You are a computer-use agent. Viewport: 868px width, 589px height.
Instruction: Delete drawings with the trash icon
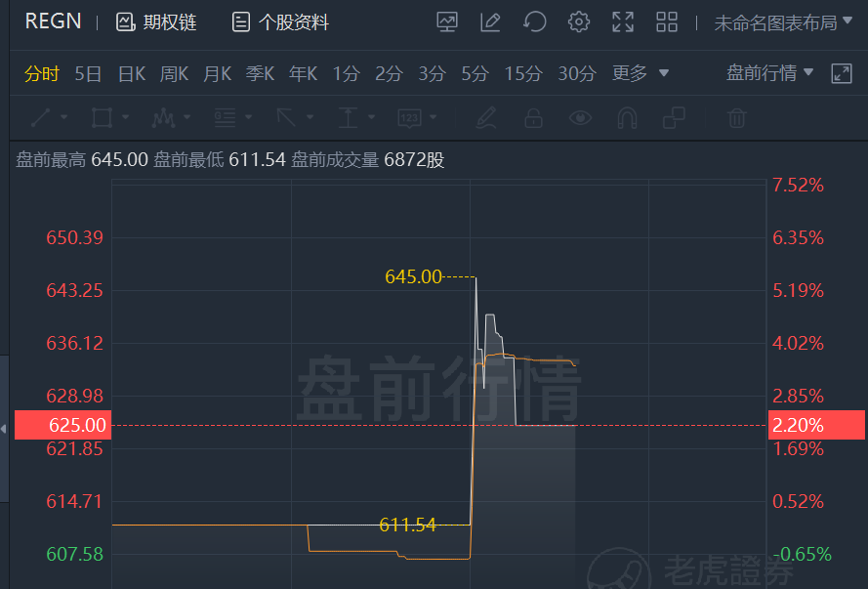(737, 117)
